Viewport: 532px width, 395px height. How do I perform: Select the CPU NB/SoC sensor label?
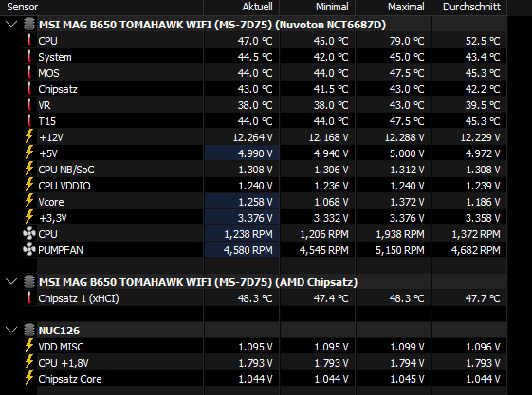click(66, 170)
